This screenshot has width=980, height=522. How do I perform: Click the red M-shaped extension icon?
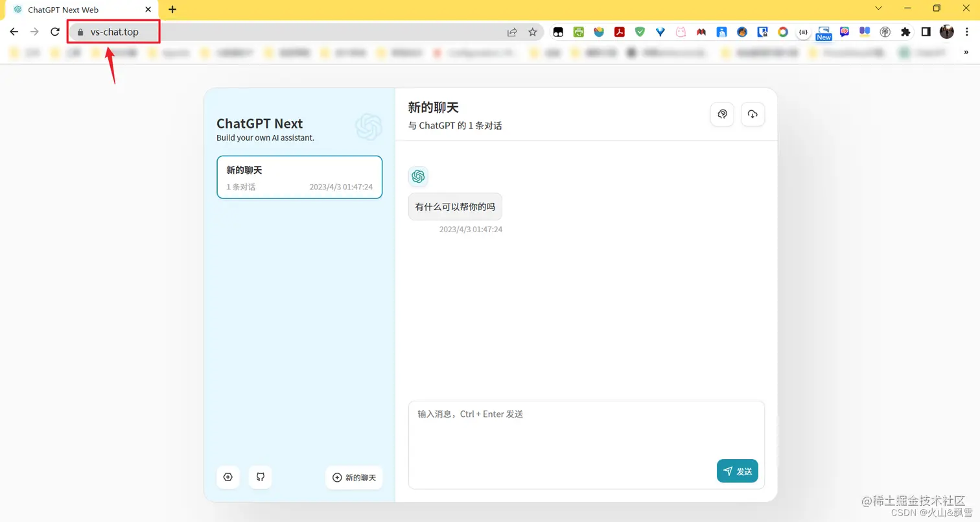[701, 32]
